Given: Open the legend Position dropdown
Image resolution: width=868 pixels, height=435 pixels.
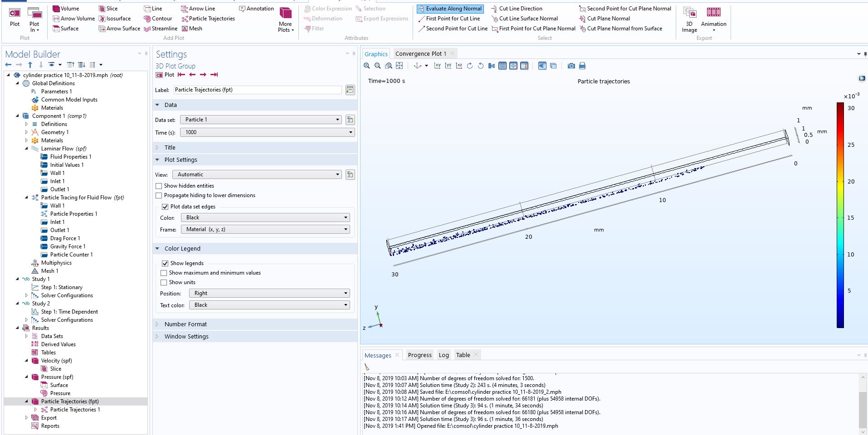Looking at the screenshot, I should tap(269, 293).
